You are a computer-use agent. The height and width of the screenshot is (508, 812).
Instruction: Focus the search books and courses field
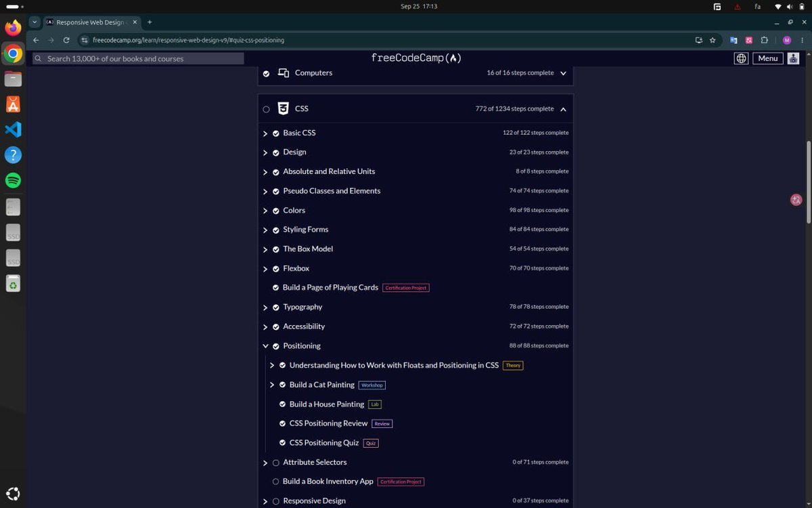[138, 59]
